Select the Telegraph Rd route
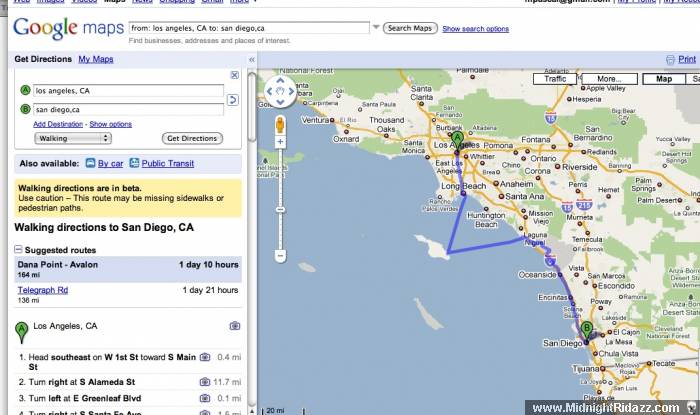700x415 pixels. coord(43,290)
